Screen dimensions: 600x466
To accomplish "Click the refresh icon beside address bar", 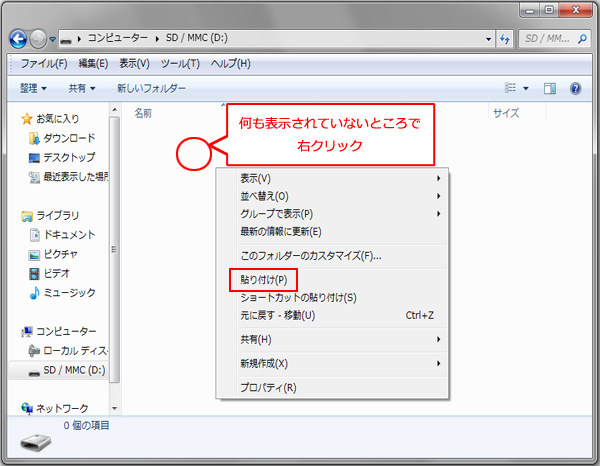I will coord(503,39).
